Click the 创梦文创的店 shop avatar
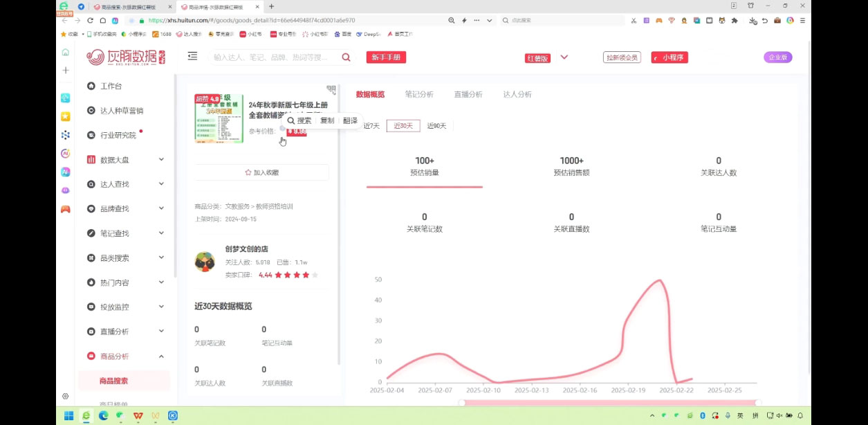Viewport: 868px width, 425px height. tap(205, 262)
